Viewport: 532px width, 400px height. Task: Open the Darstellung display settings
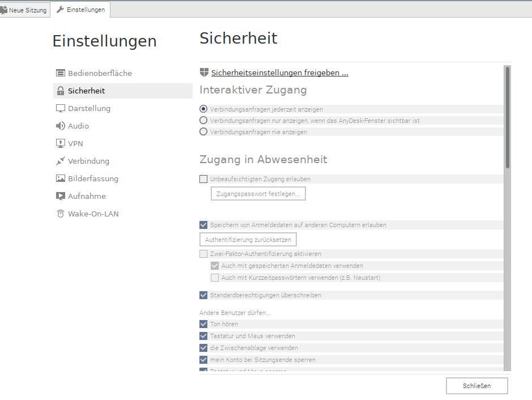coord(60,108)
